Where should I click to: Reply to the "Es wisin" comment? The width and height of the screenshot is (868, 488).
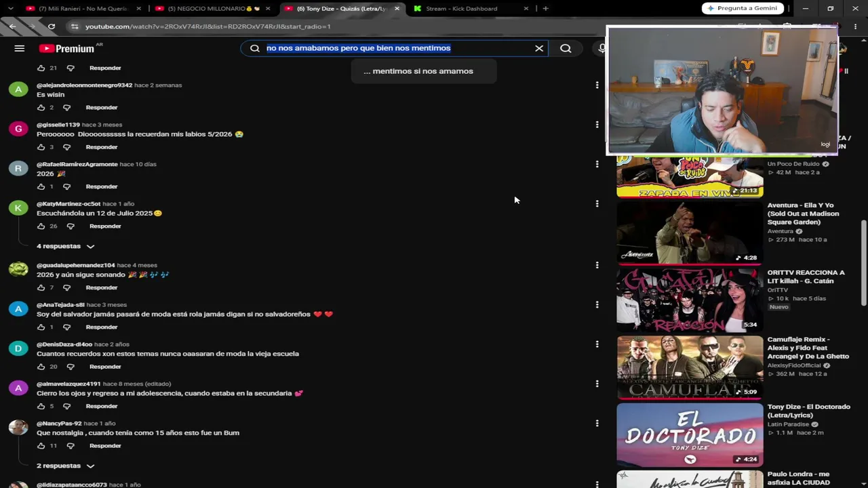click(102, 108)
